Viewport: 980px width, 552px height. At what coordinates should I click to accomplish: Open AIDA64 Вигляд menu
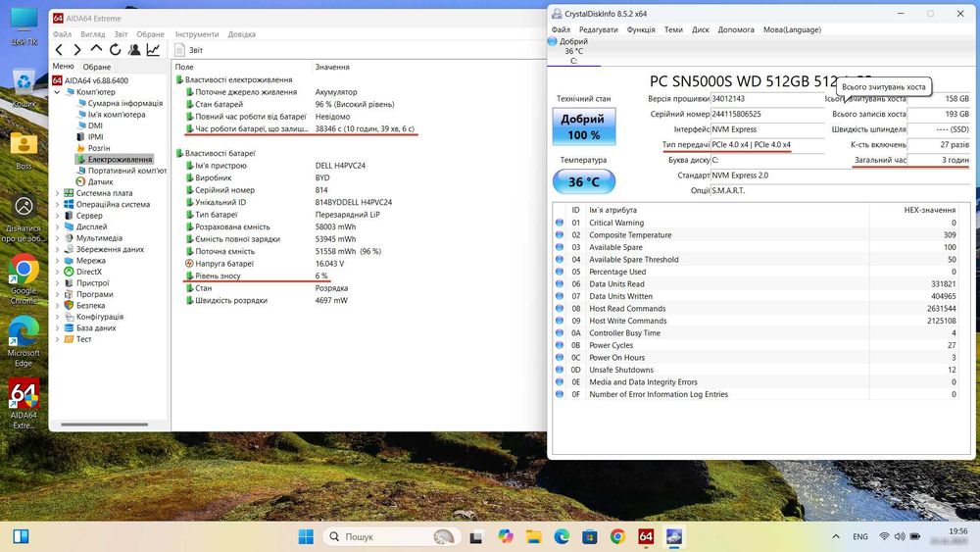pyautogui.click(x=92, y=34)
